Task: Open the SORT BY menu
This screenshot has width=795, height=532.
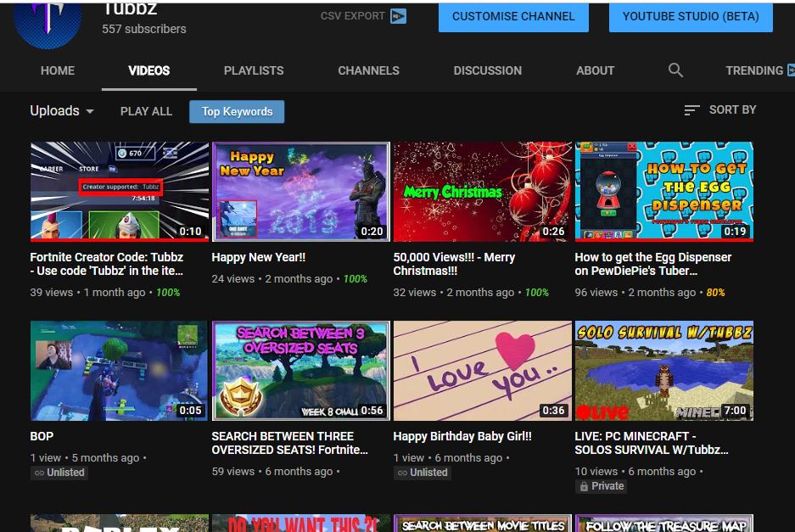Action: (720, 109)
